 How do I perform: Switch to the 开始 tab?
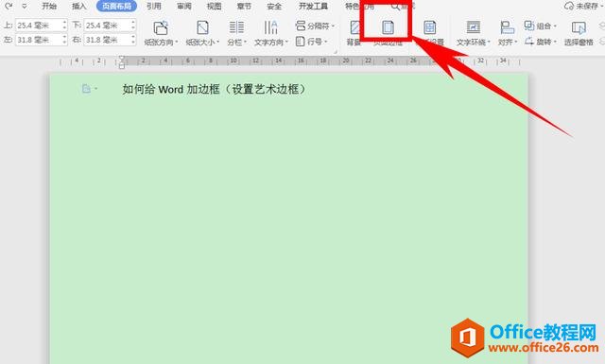tap(49, 7)
